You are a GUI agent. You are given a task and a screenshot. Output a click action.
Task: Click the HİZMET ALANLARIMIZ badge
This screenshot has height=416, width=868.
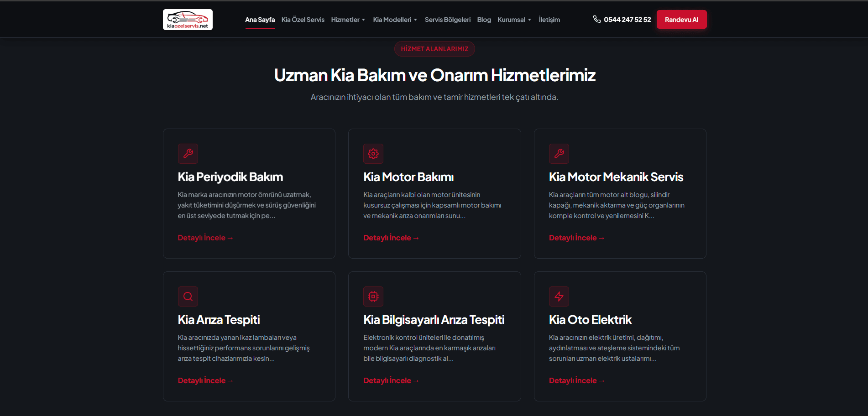tap(434, 49)
